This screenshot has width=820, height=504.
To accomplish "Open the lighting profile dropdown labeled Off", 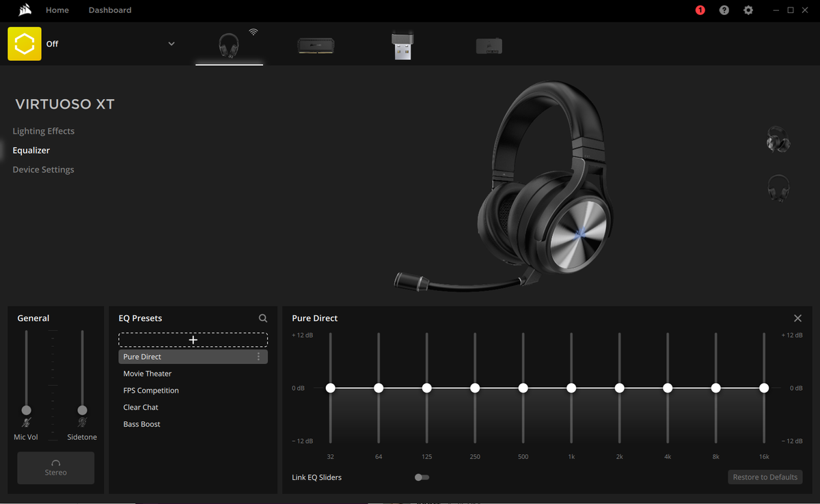I will 171,43.
